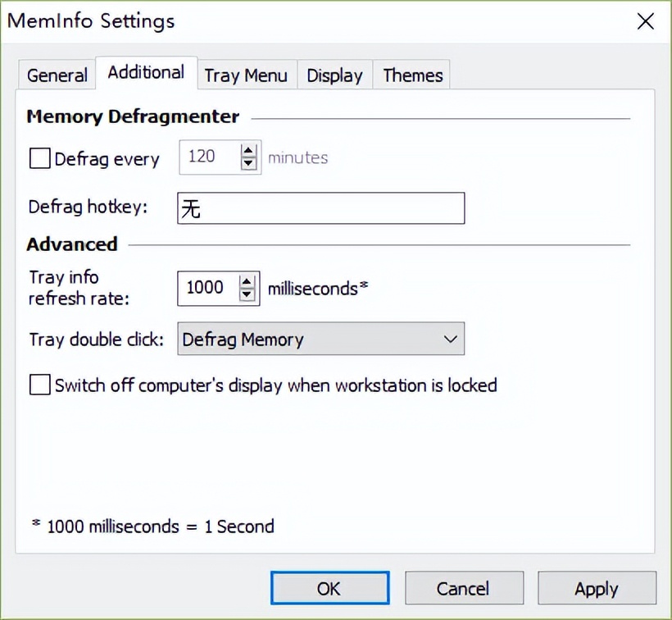The height and width of the screenshot is (620, 672).
Task: Select the Additional tab
Action: (146, 72)
